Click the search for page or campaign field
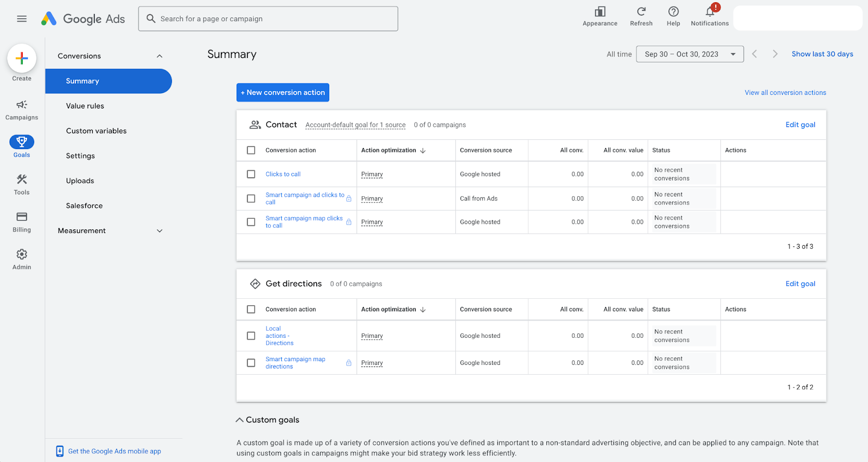 click(x=268, y=18)
